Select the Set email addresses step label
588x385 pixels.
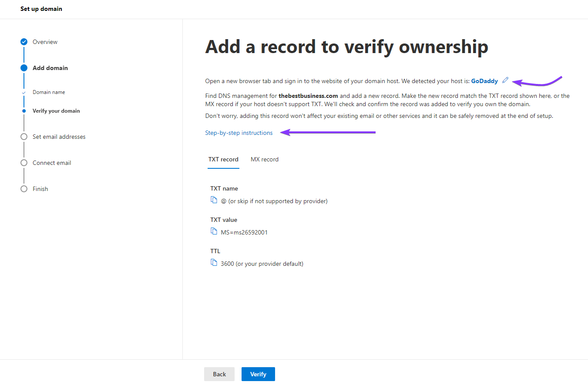[59, 137]
